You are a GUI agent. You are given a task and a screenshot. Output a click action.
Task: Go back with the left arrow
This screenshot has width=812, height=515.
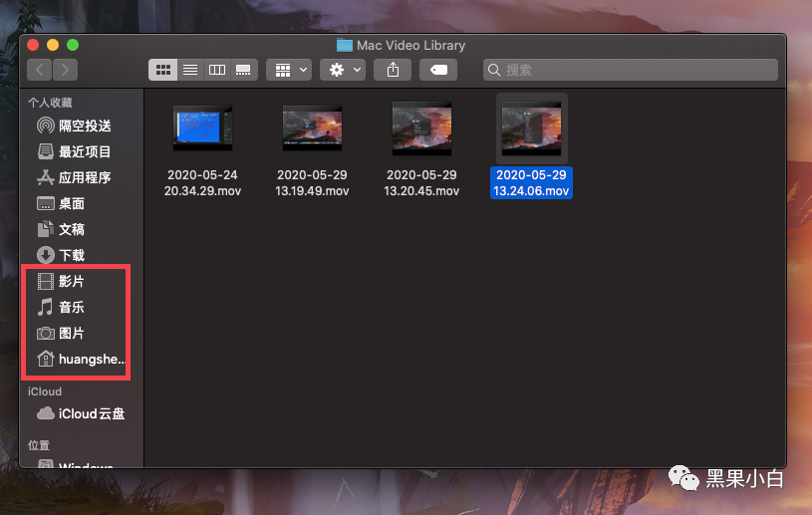[40, 70]
